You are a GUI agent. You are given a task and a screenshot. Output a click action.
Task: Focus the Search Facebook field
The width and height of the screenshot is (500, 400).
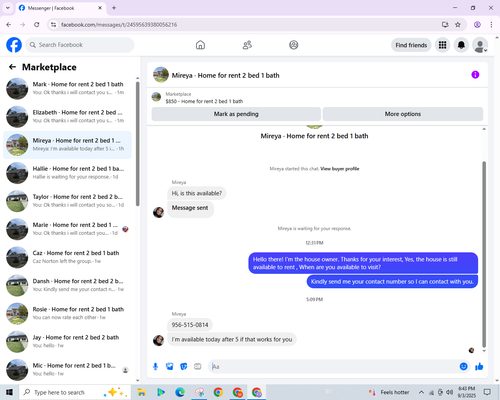click(80, 45)
